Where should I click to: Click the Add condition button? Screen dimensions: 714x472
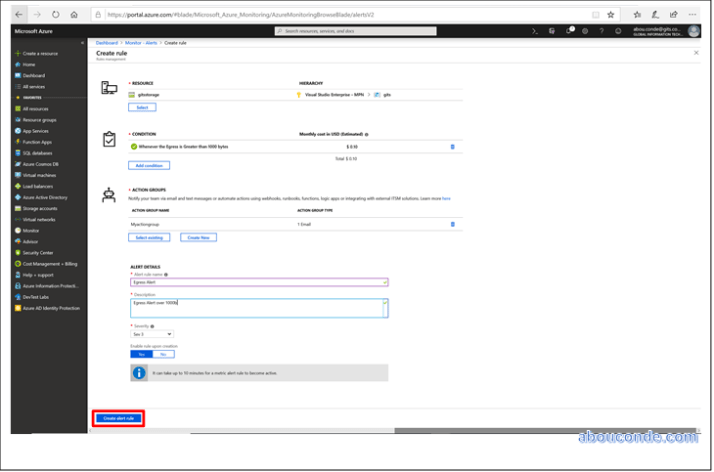[x=149, y=165]
